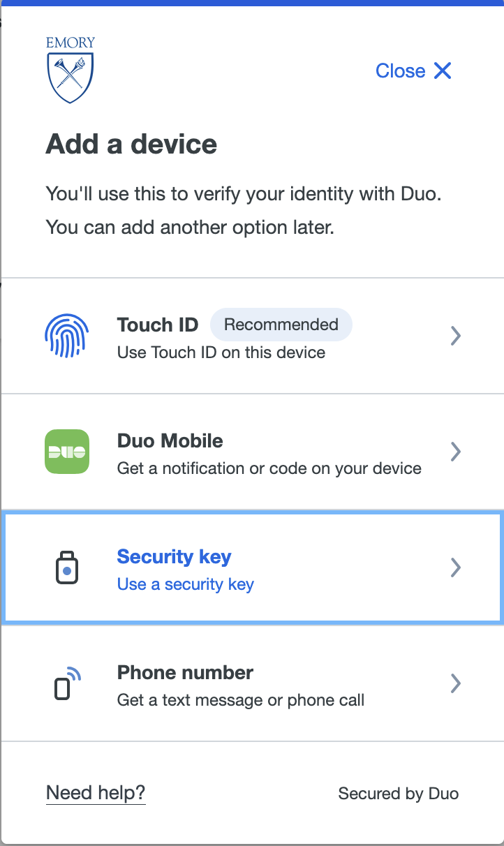Click the Emory shield logo
The width and height of the screenshot is (504, 846).
(71, 70)
